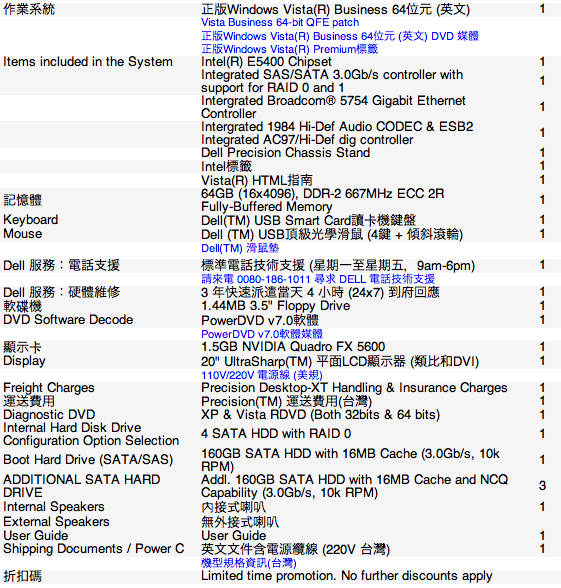The image size is (561, 588).
Task: Select the '內接式喇叭' entry
Action: [234, 507]
